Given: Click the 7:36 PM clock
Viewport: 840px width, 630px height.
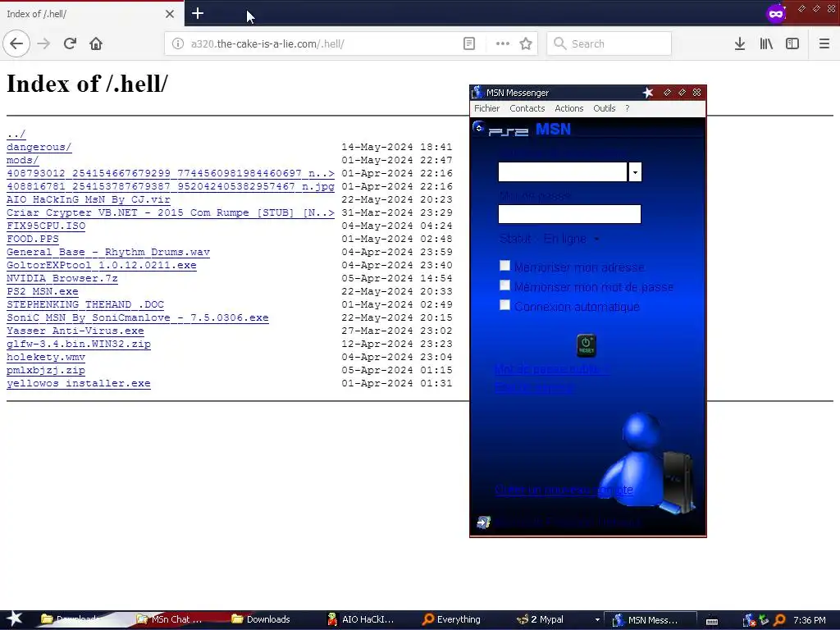Looking at the screenshot, I should [809, 620].
